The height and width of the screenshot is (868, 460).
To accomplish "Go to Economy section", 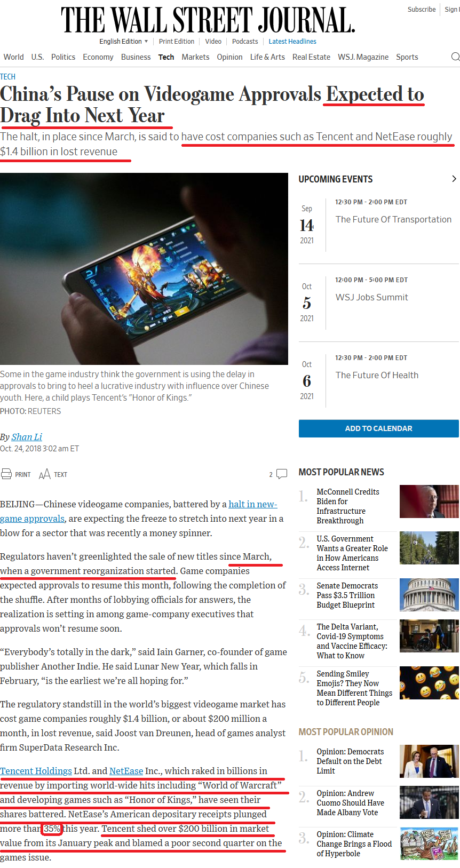I will [98, 57].
